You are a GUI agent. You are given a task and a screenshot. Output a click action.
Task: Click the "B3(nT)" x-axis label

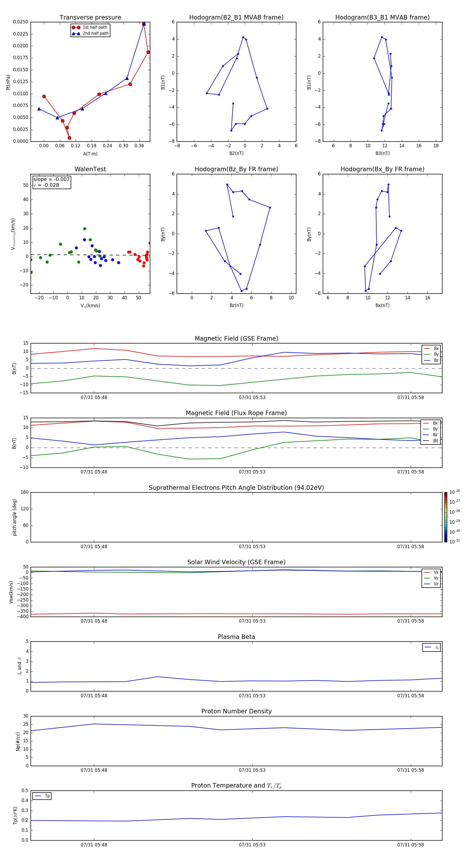(x=382, y=153)
